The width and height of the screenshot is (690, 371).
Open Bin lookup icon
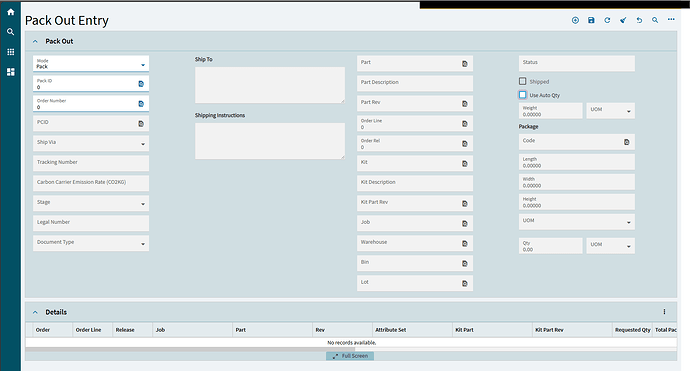tap(465, 264)
